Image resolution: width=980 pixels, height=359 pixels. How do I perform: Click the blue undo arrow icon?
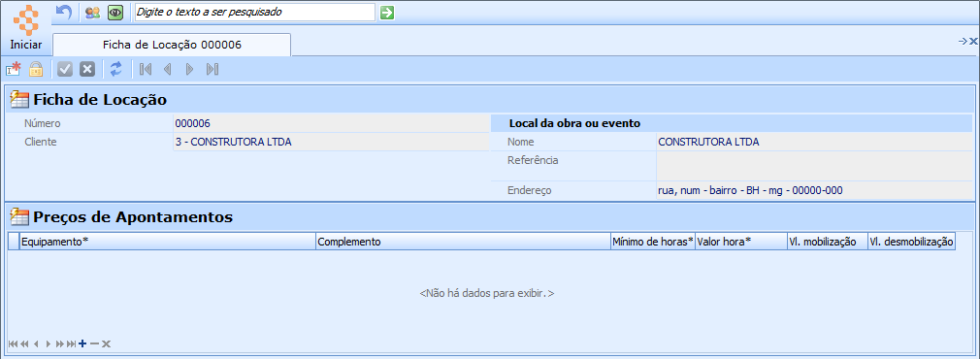pyautogui.click(x=64, y=12)
